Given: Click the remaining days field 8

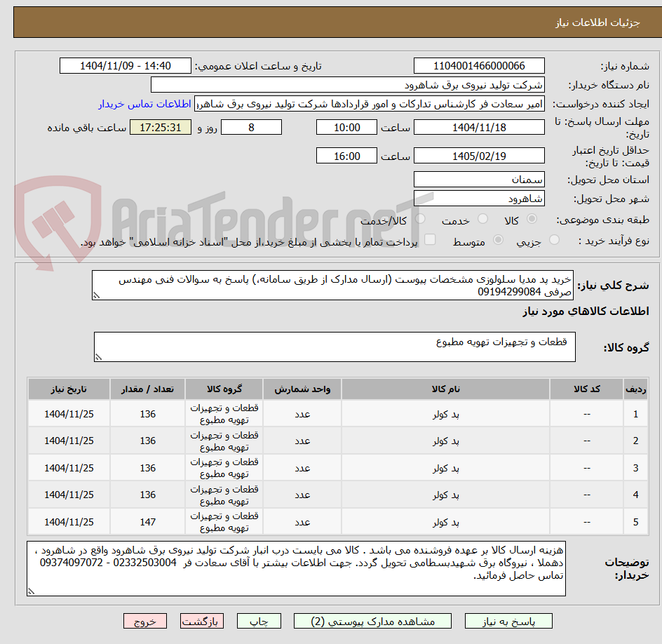Looking at the screenshot, I should click(251, 127).
